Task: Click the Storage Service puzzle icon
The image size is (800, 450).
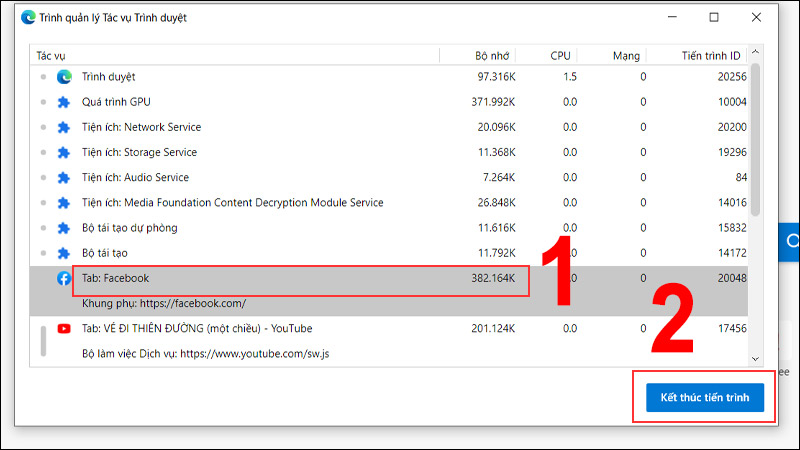Action: 64,152
